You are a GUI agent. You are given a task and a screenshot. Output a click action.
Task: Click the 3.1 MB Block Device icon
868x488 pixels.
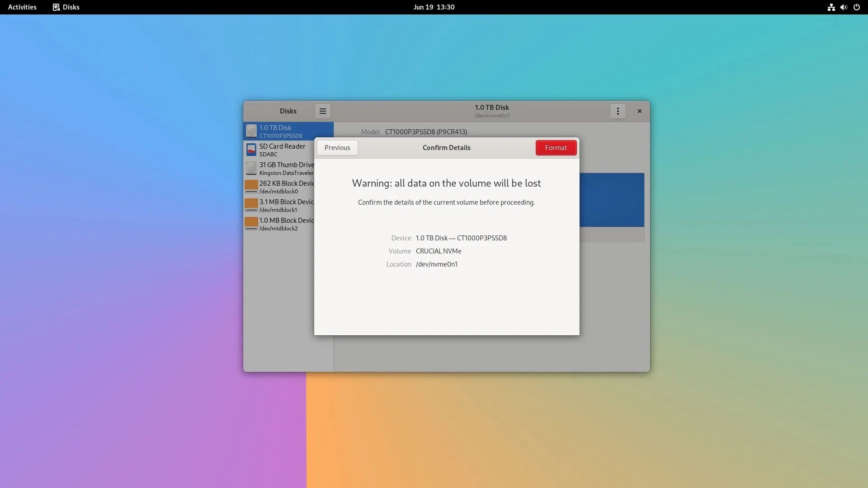251,205
